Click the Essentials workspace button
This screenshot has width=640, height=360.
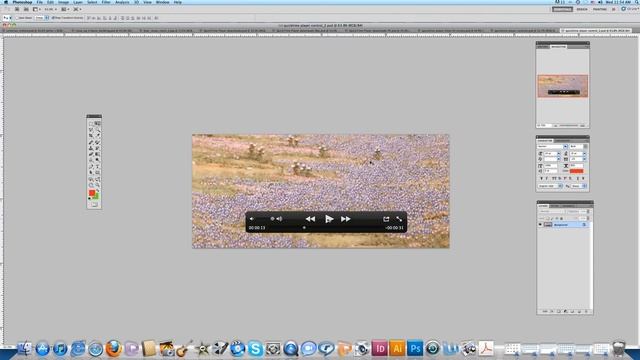(x=562, y=9)
